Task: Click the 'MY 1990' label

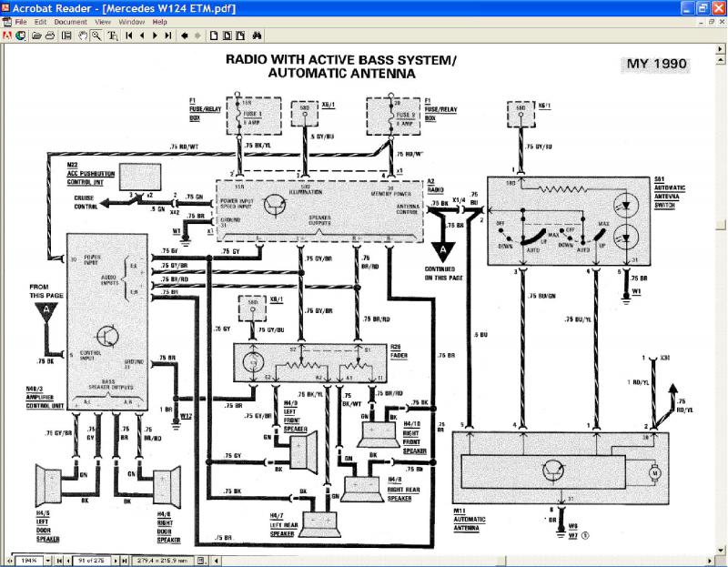Action: click(x=656, y=64)
